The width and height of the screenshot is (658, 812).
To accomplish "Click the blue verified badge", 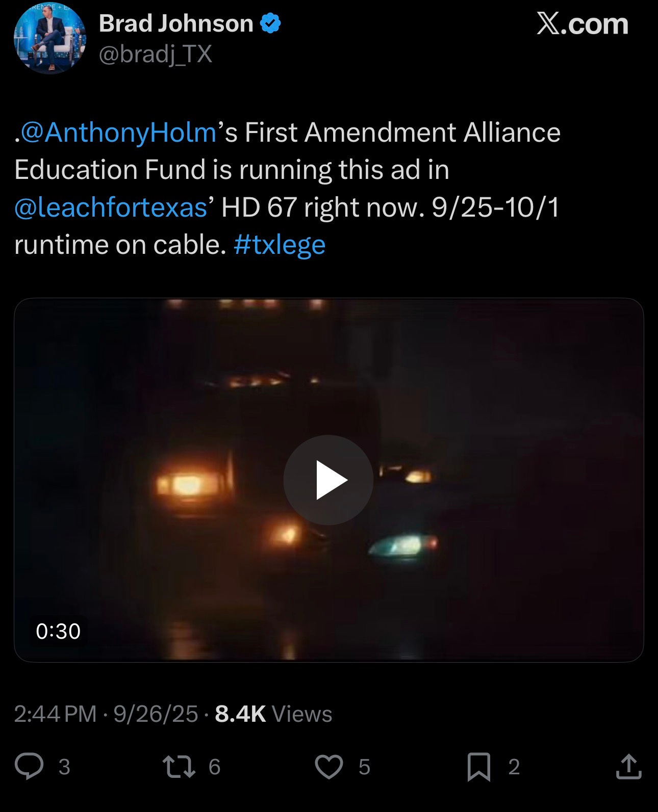I will [x=270, y=23].
